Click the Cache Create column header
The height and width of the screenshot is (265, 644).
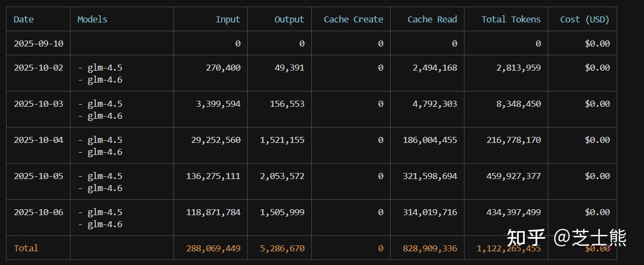(x=353, y=19)
